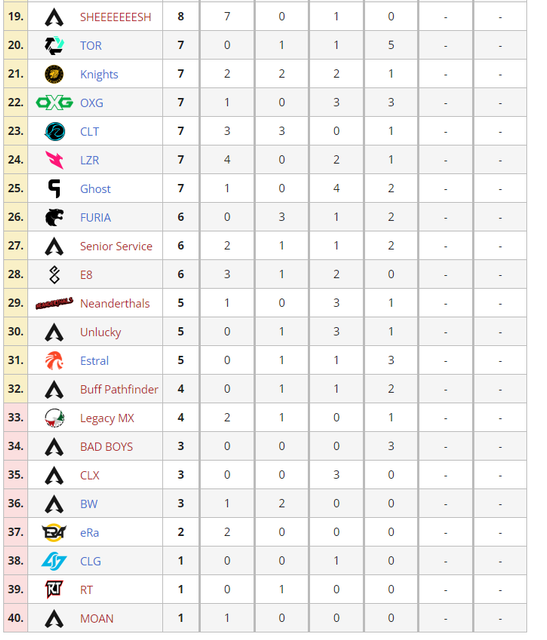Open the SHEEEEEEESH team link
547x640 pixels.
click(x=116, y=17)
